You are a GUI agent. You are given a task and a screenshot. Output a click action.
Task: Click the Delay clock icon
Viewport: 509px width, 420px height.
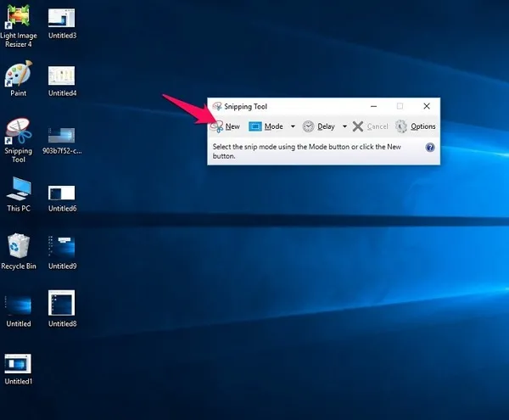309,126
